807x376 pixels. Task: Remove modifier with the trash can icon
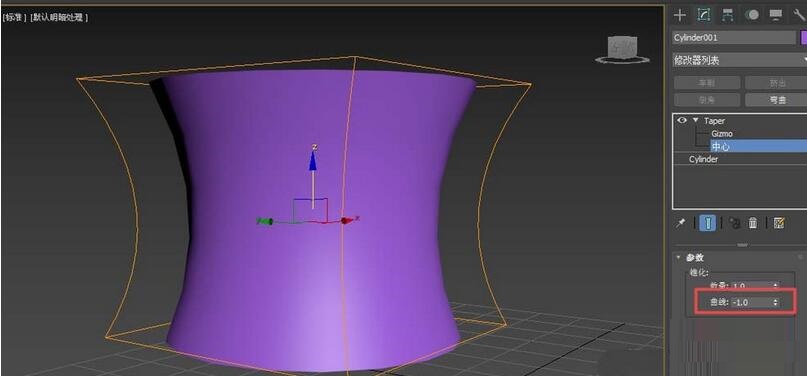click(753, 223)
